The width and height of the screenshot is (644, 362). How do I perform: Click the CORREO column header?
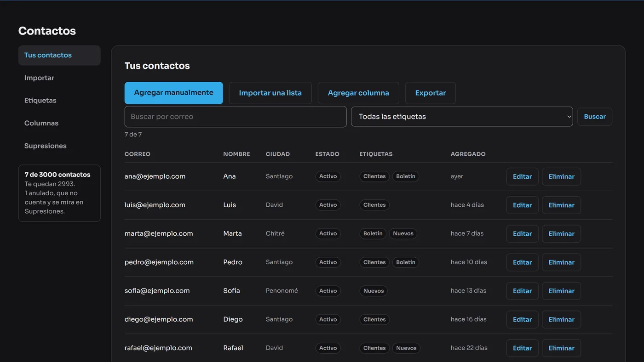[x=138, y=154]
